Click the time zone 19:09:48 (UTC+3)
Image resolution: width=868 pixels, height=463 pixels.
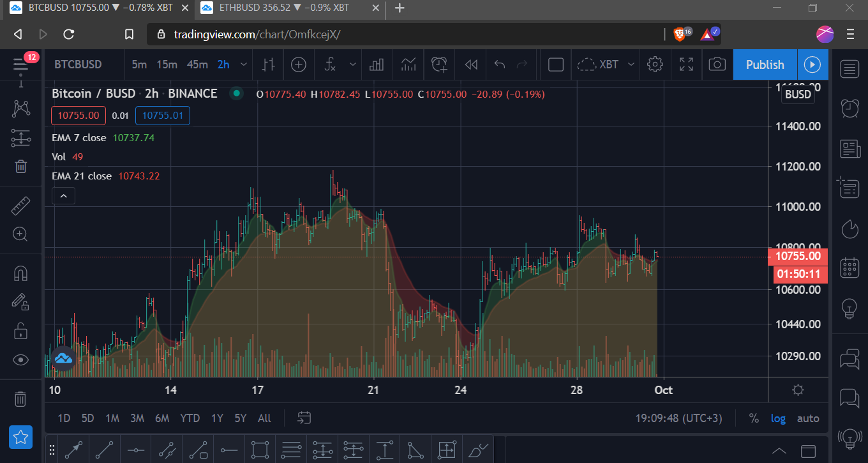coord(678,418)
